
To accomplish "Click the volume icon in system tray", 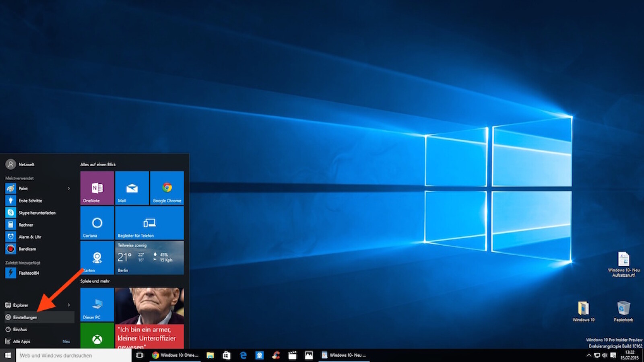I will pyautogui.click(x=605, y=356).
